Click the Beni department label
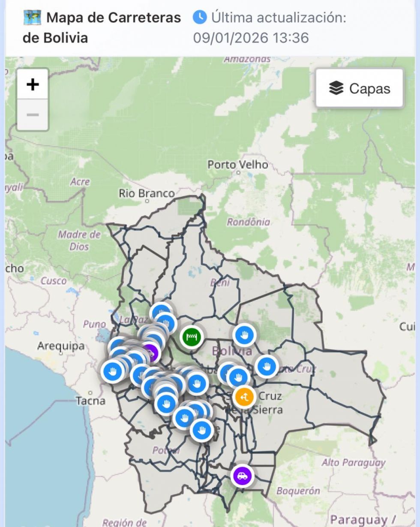This screenshot has width=420, height=527. tap(220, 282)
